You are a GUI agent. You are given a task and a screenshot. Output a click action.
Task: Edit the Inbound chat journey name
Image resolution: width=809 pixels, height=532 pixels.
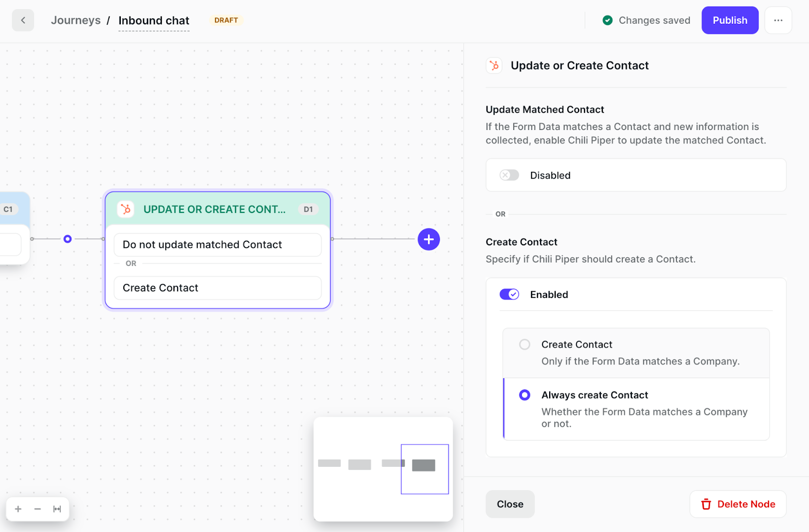pyautogui.click(x=154, y=21)
